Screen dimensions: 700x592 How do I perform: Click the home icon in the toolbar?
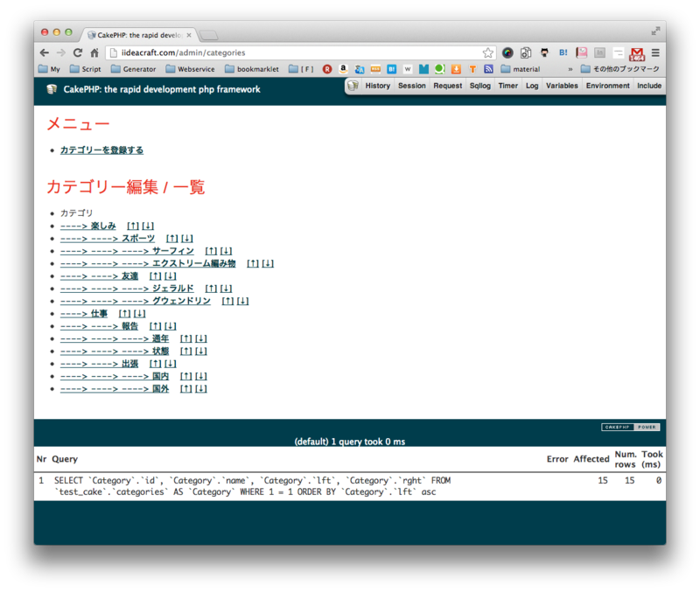(x=96, y=52)
